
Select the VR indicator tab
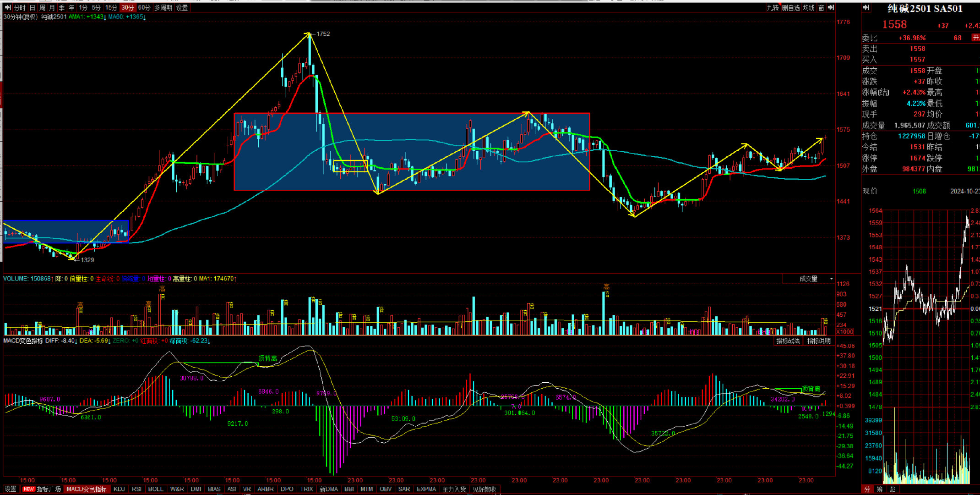(x=247, y=489)
